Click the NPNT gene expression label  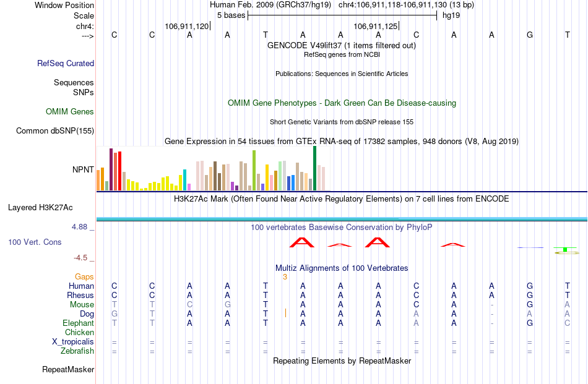(x=83, y=169)
